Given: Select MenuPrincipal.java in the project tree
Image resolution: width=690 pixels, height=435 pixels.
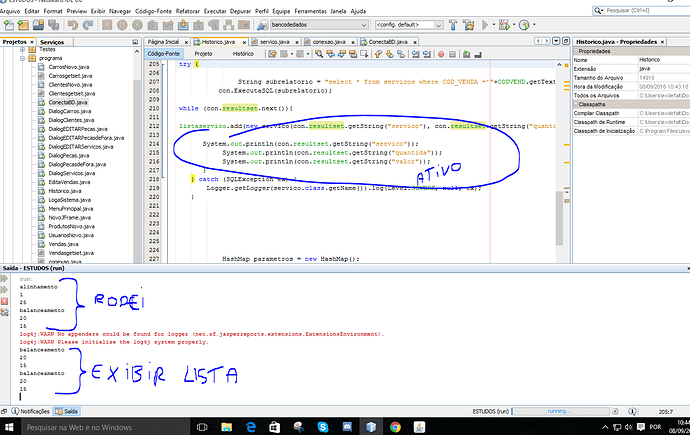Looking at the screenshot, I should coord(70,208).
